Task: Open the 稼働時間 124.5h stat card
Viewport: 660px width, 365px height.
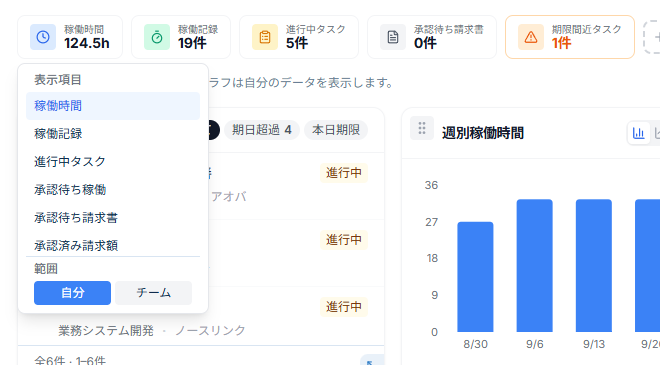Action: pyautogui.click(x=70, y=37)
